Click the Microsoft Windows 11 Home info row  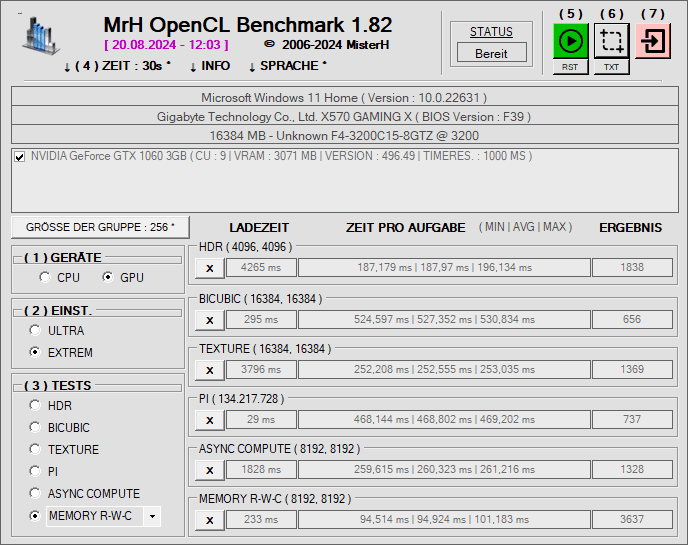345,97
